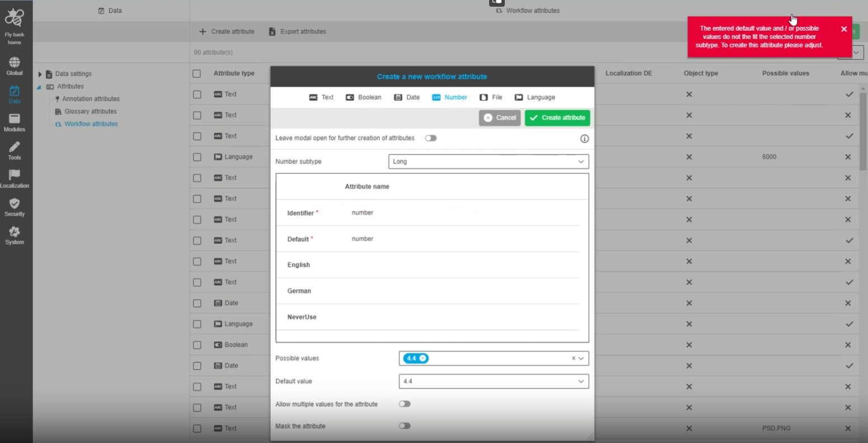Viewport: 868px width, 443px height.
Task: Click the plus Create attribute toolbar item
Action: (x=227, y=31)
